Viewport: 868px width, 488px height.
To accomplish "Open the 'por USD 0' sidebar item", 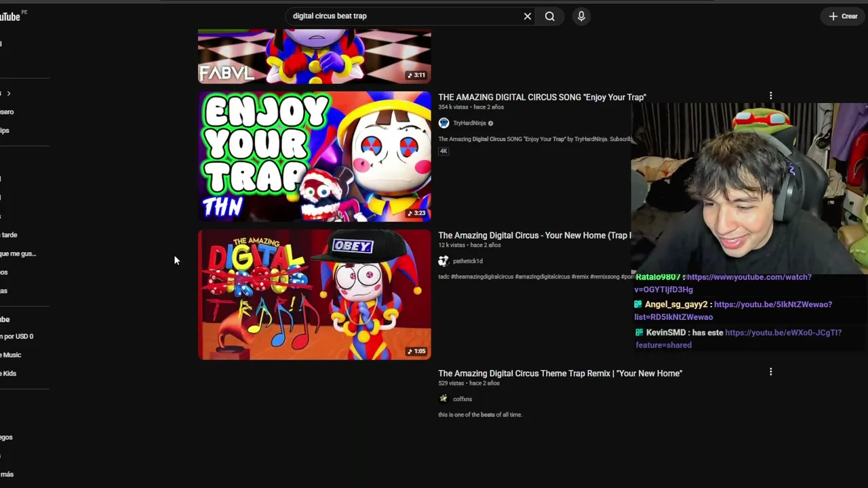I will [17, 336].
